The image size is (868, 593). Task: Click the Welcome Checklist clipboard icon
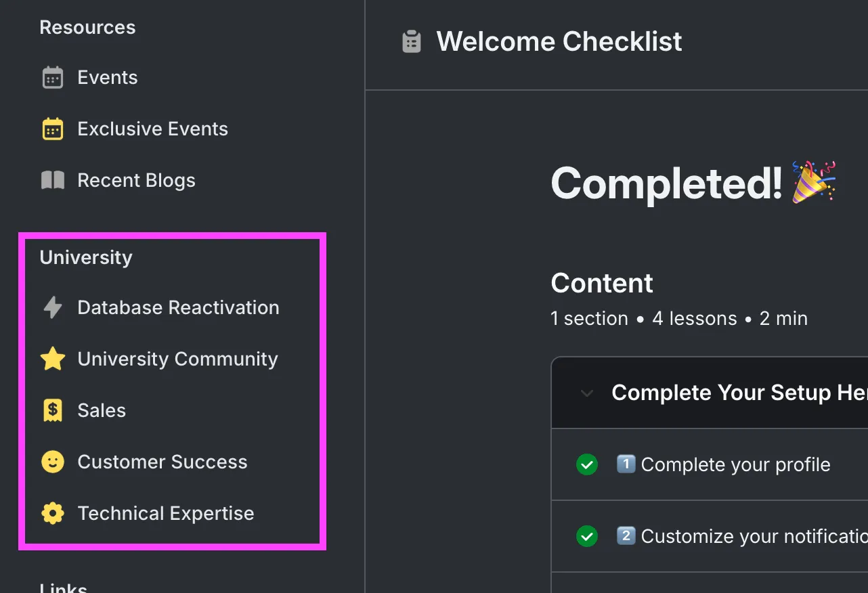pyautogui.click(x=412, y=42)
